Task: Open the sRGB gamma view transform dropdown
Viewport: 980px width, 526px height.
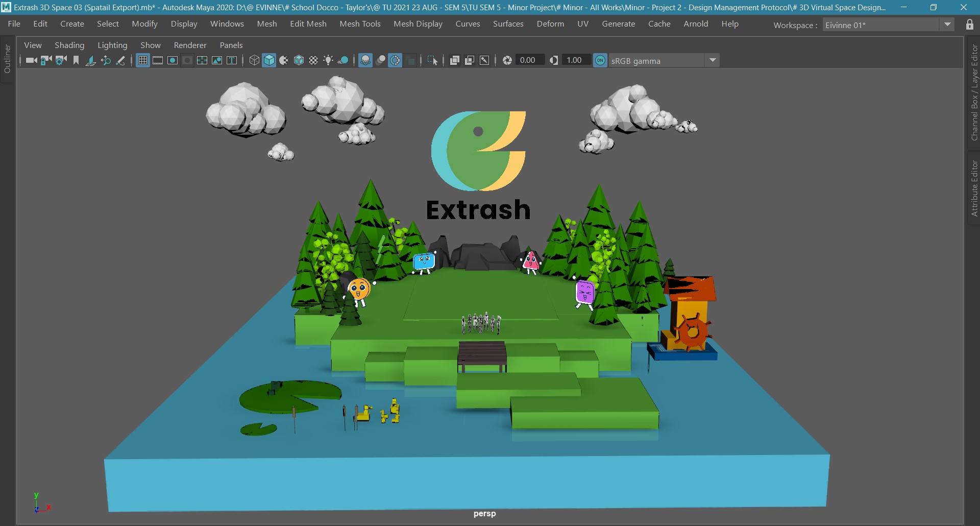Action: [713, 60]
